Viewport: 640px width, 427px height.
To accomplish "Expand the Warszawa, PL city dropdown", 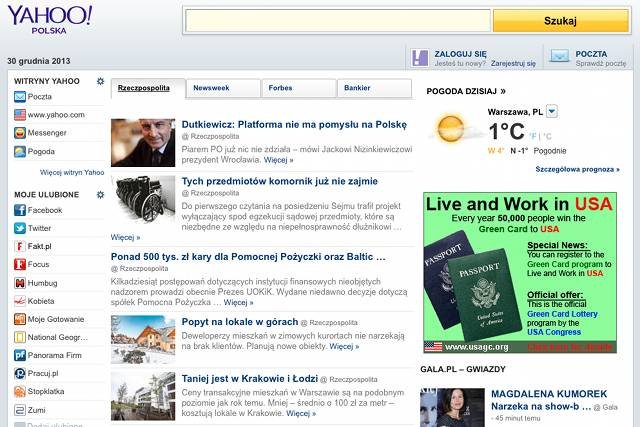I will coord(551,111).
